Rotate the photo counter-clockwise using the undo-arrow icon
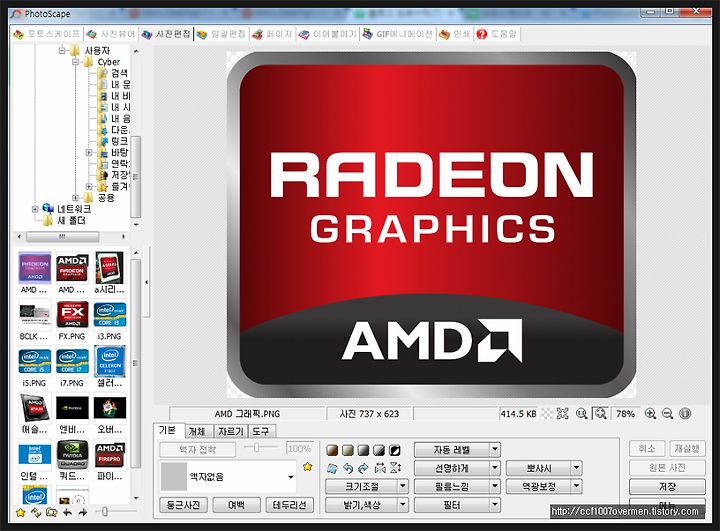The height and width of the screenshot is (531, 720). click(x=348, y=468)
